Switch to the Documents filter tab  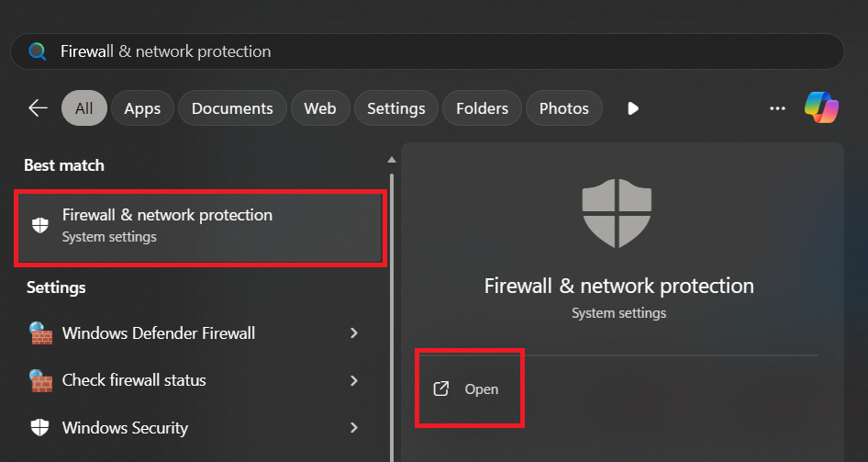point(232,108)
